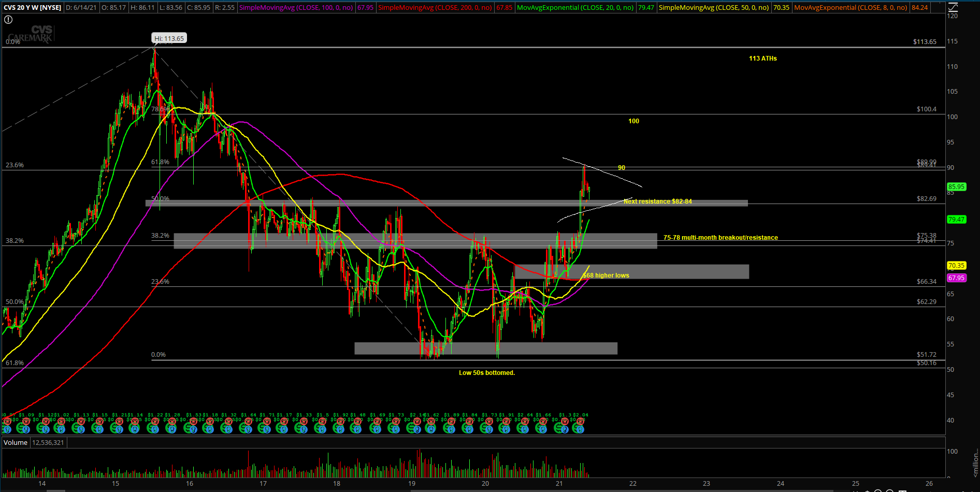The image size is (980, 492).
Task: Click the Hi: 113.65 price bubble
Action: 168,38
